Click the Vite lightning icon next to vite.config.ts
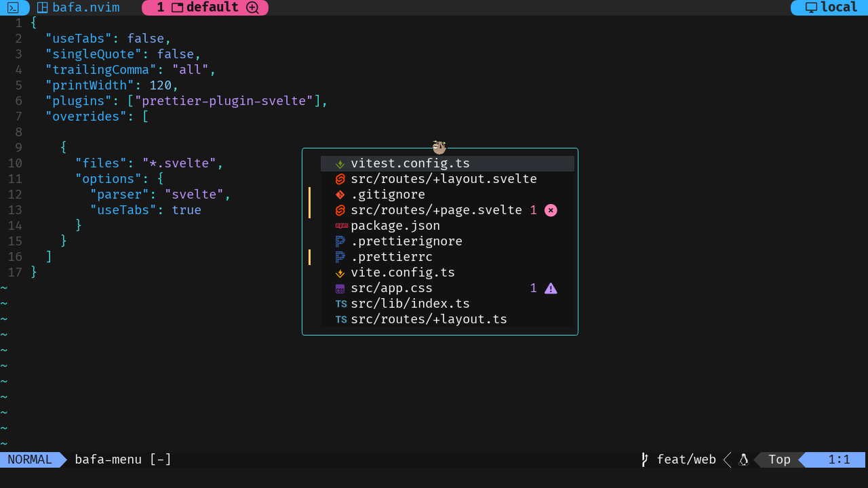 coord(340,272)
